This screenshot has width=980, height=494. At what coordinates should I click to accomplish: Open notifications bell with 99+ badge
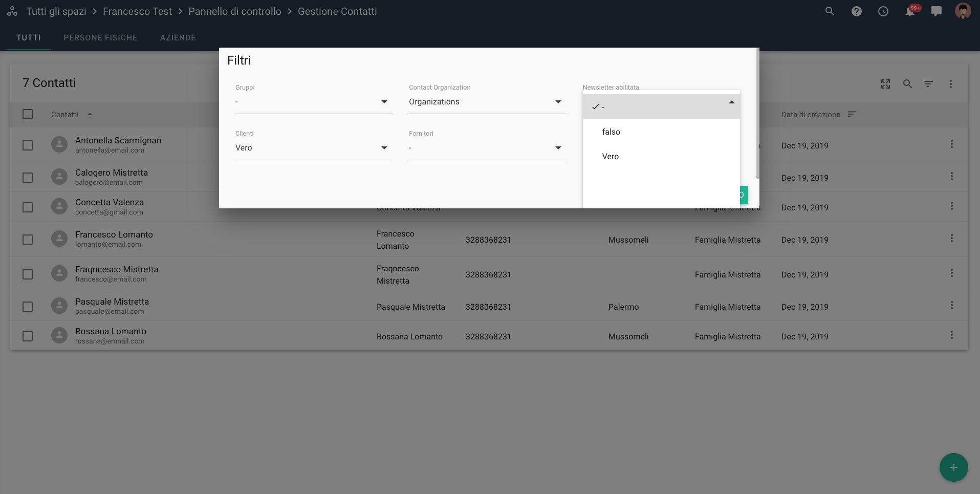910,11
